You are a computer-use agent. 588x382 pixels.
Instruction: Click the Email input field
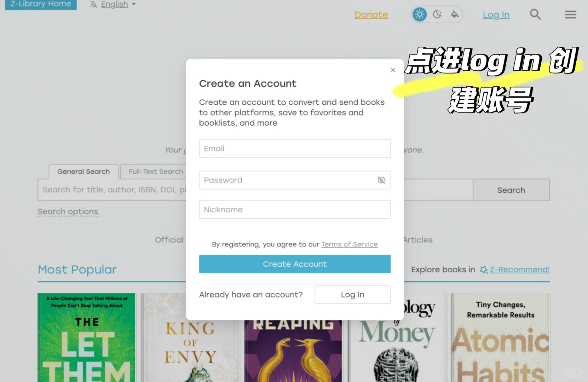tap(295, 149)
